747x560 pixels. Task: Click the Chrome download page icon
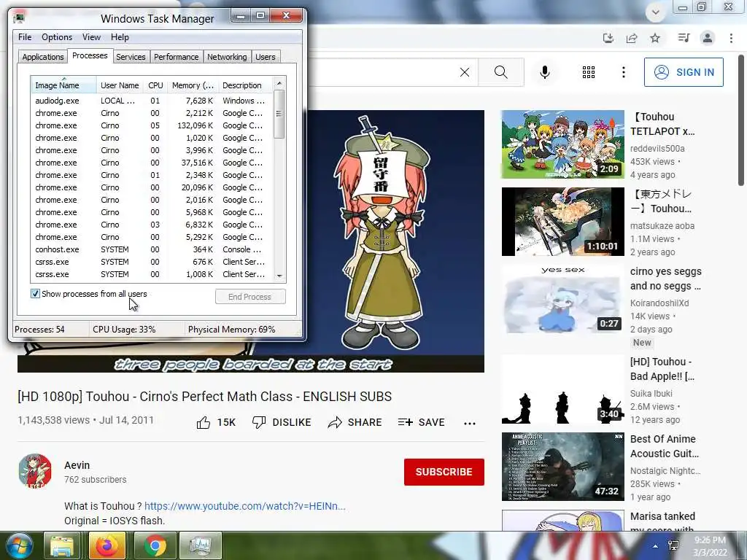(608, 38)
